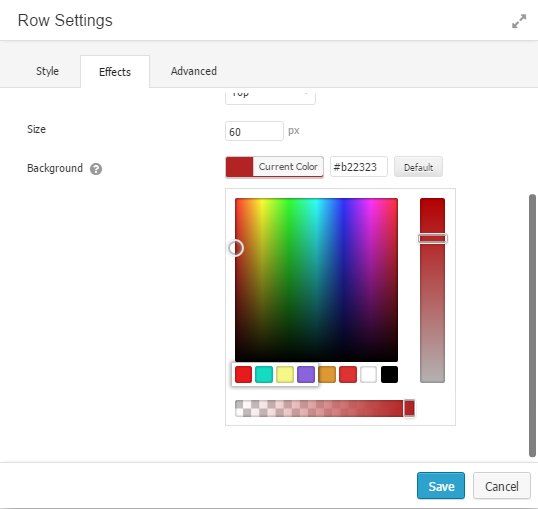
Task: Pick the black palette swatch
Action: (x=389, y=374)
